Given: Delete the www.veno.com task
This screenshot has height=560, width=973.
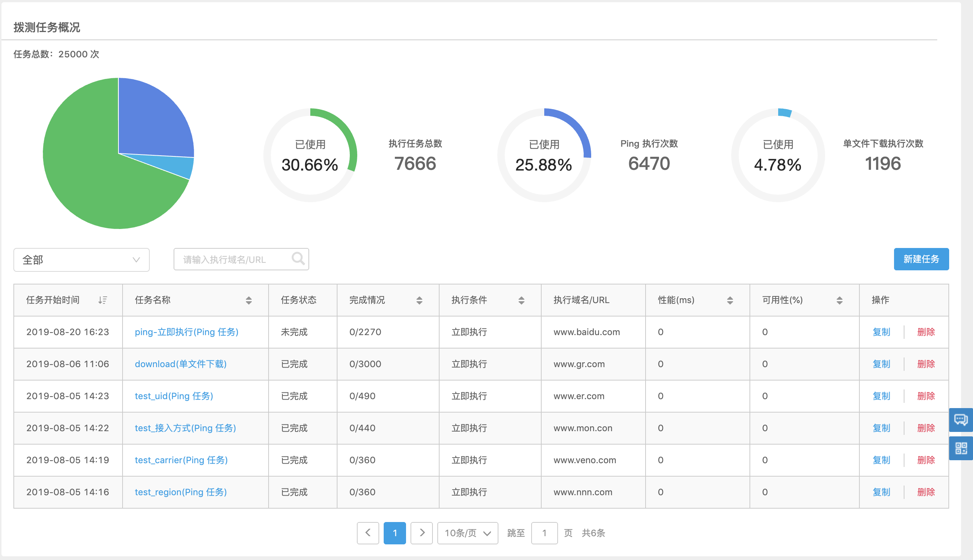Looking at the screenshot, I should pyautogui.click(x=926, y=460).
